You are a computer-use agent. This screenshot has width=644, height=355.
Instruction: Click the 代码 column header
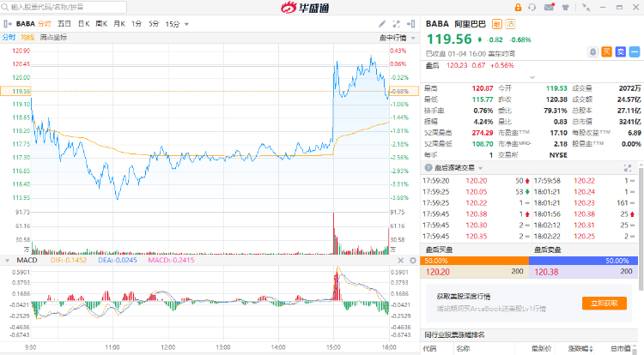tap(429, 349)
